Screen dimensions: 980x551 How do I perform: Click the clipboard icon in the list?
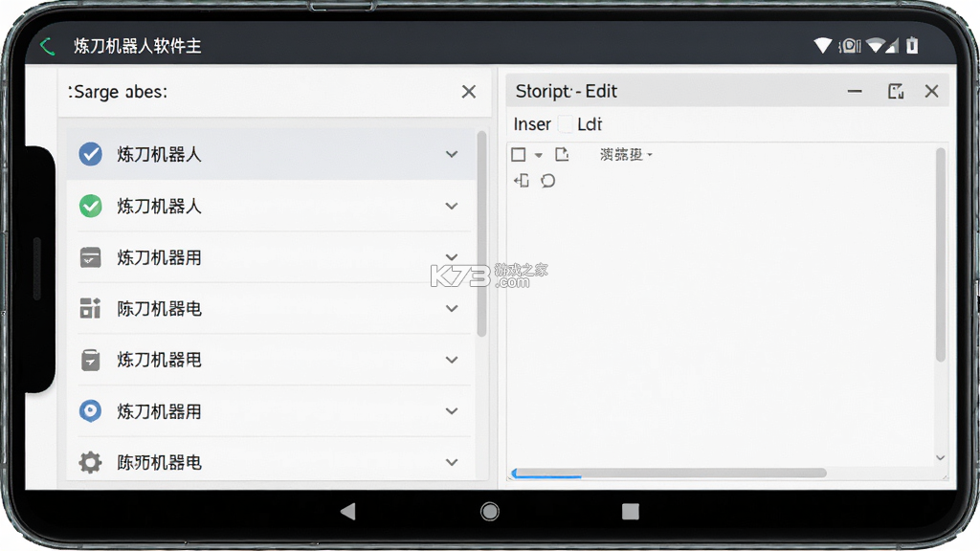pyautogui.click(x=91, y=360)
